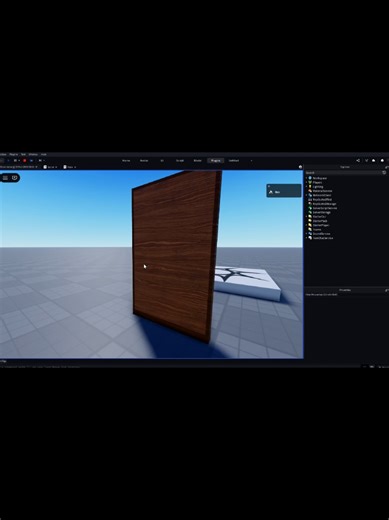389x520 pixels.
Task: Select SoundService in the Explorer
Action: tap(321, 234)
